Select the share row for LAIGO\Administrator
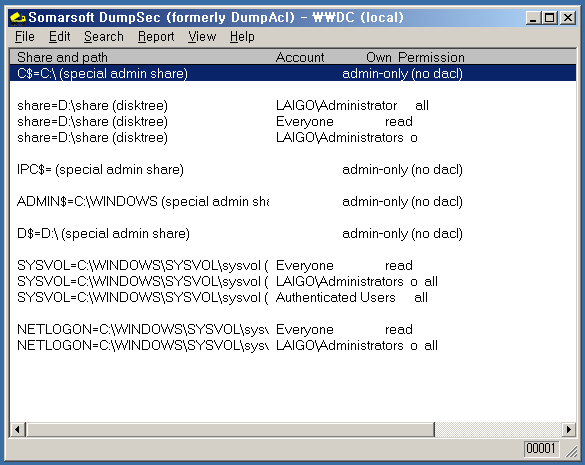This screenshot has width=585, height=465. pos(293,106)
